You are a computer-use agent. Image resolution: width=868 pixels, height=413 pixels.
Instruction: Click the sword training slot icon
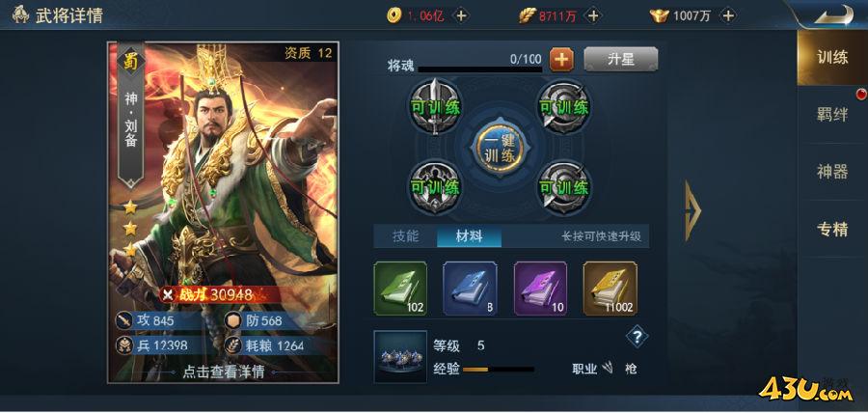pos(435,106)
